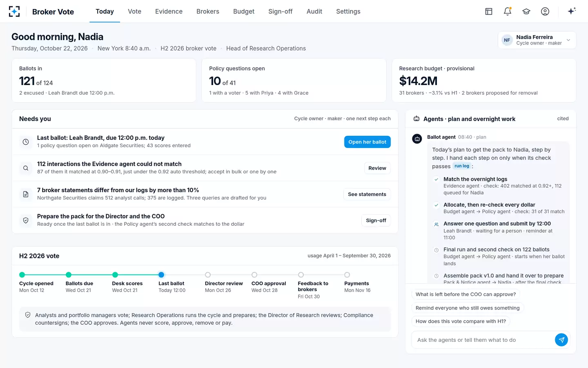The image size is (588, 368).
Task: Open notifications bell icon
Action: (508, 11)
